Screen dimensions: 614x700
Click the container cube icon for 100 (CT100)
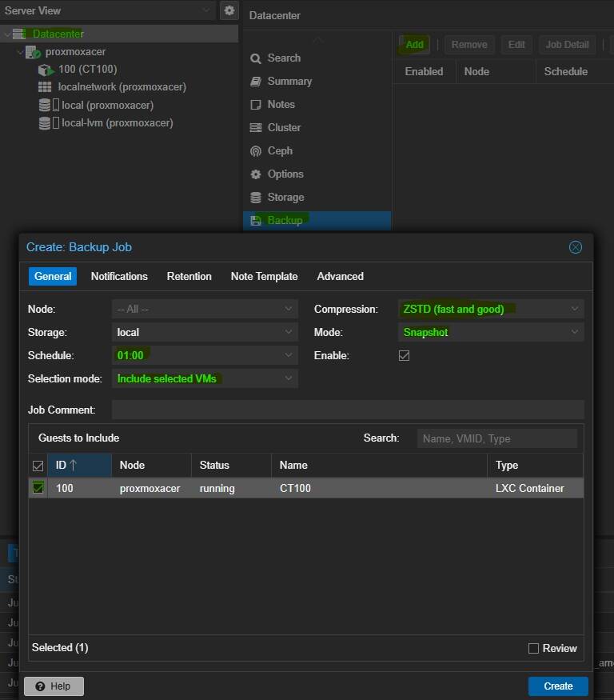point(46,70)
